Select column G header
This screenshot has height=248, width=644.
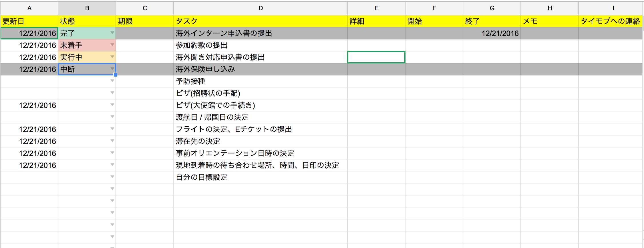[x=492, y=8]
